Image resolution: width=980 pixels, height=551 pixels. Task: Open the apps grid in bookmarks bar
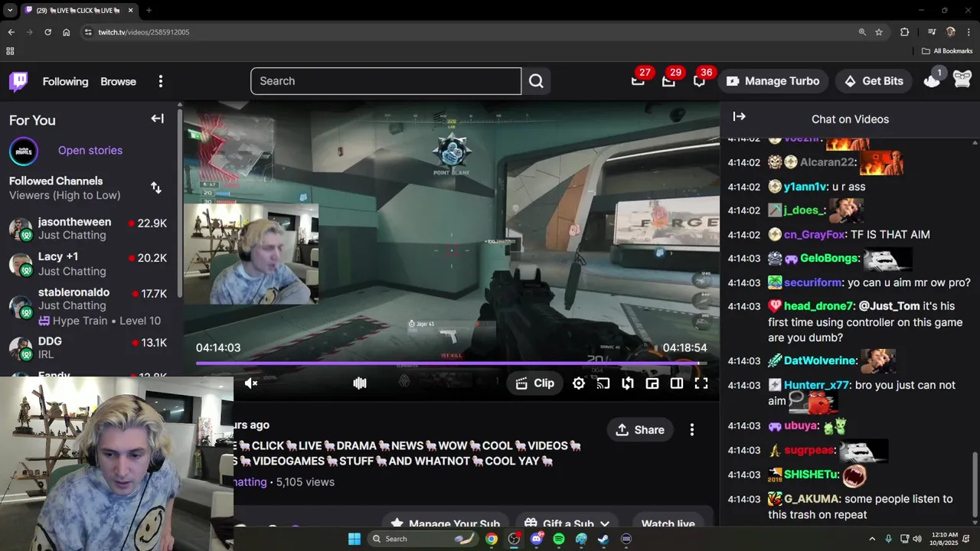coord(10,51)
